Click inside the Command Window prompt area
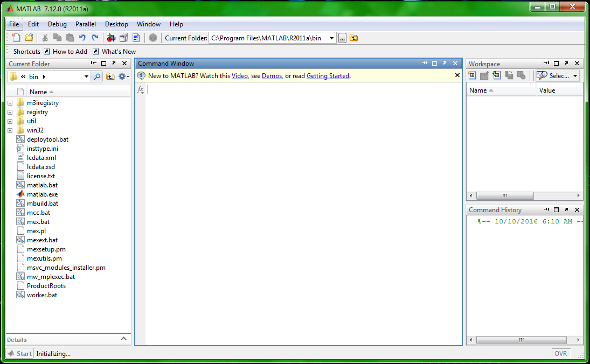 tap(303, 213)
